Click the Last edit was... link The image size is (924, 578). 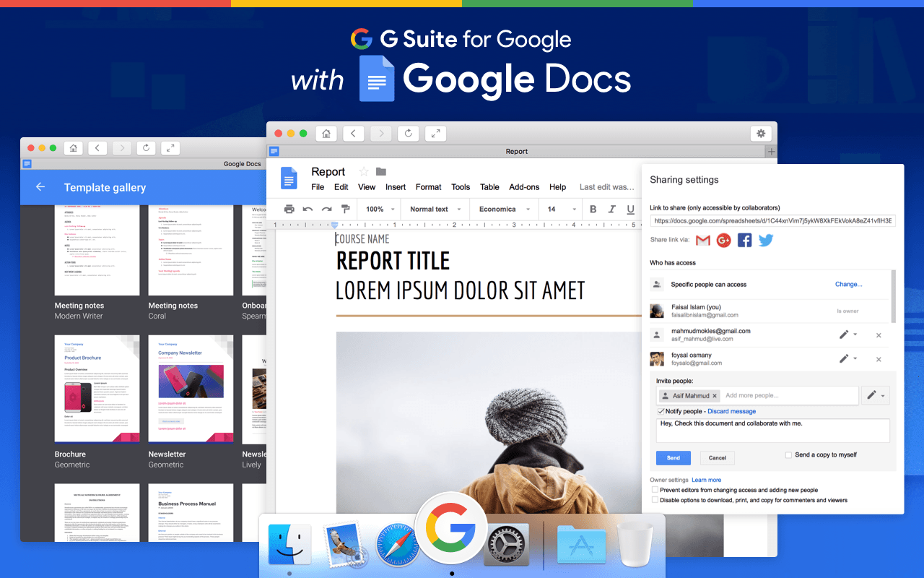pos(606,187)
